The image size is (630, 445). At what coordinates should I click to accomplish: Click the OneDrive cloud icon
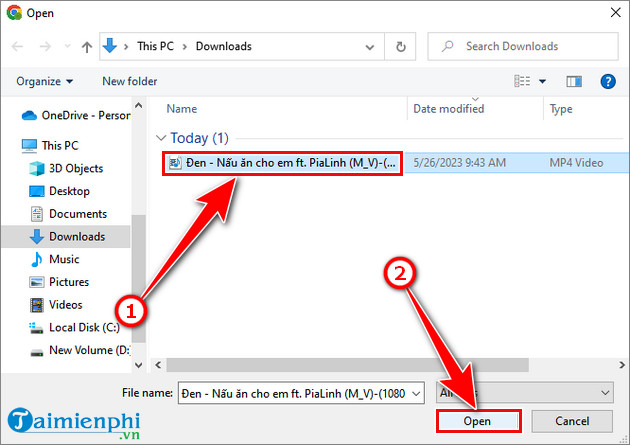point(29,116)
